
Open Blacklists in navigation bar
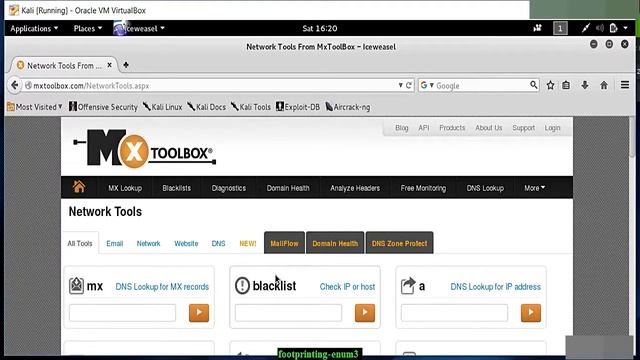point(176,188)
